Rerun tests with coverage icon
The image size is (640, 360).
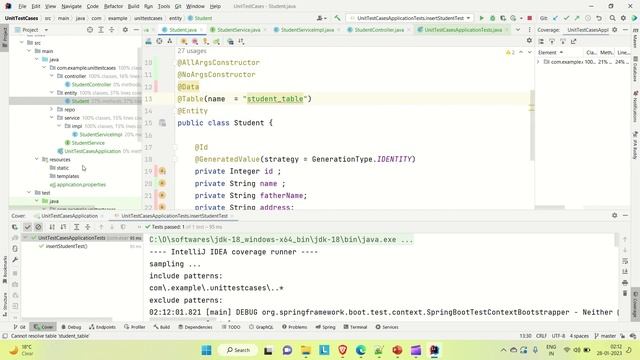[x=15, y=227]
